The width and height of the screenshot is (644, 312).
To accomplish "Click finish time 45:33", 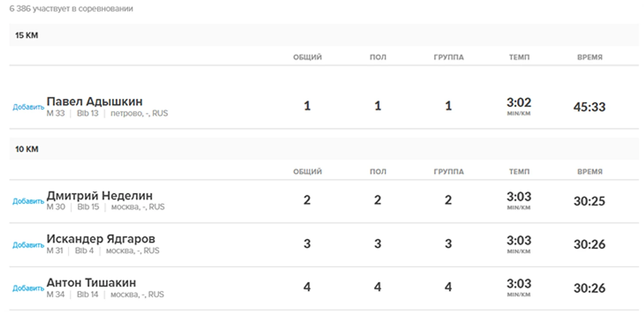I will 589,107.
